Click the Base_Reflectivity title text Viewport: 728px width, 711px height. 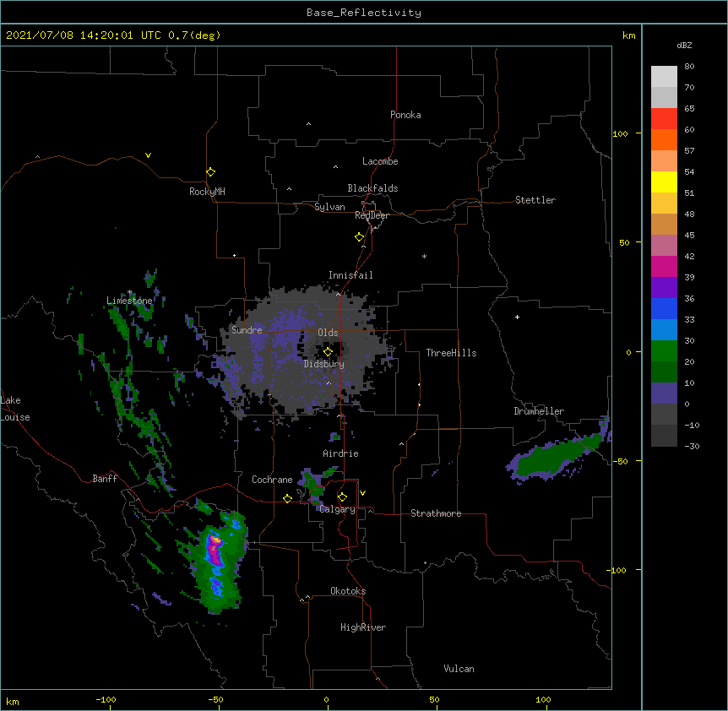(364, 13)
